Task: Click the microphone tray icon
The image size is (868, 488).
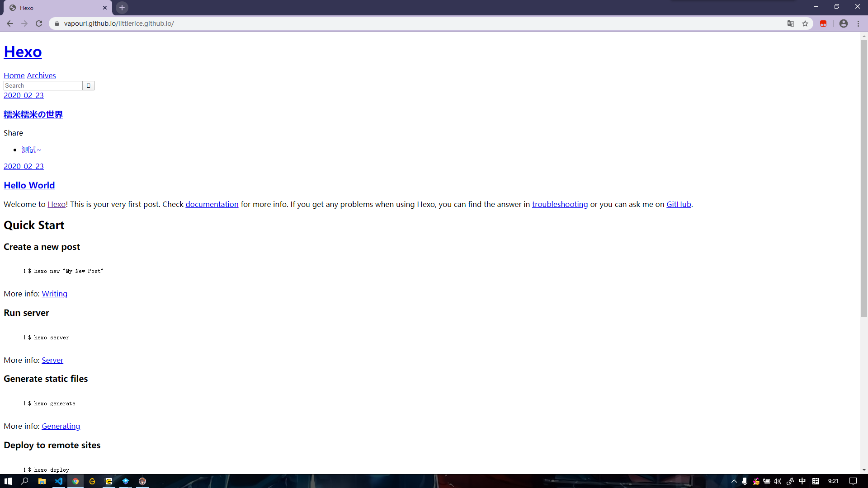Action: pyautogui.click(x=745, y=481)
